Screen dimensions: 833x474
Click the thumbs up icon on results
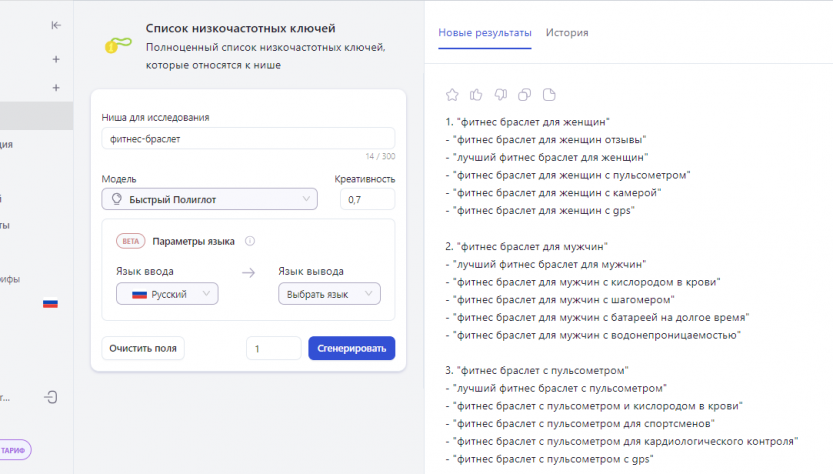coord(476,95)
